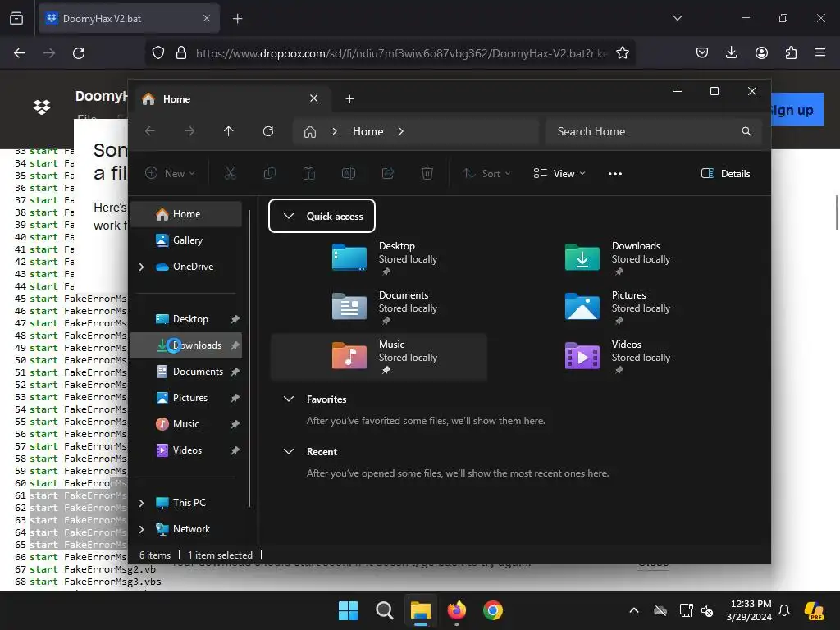This screenshot has height=630, width=840.
Task: Select Gallery in navigation pane
Action: click(186, 240)
